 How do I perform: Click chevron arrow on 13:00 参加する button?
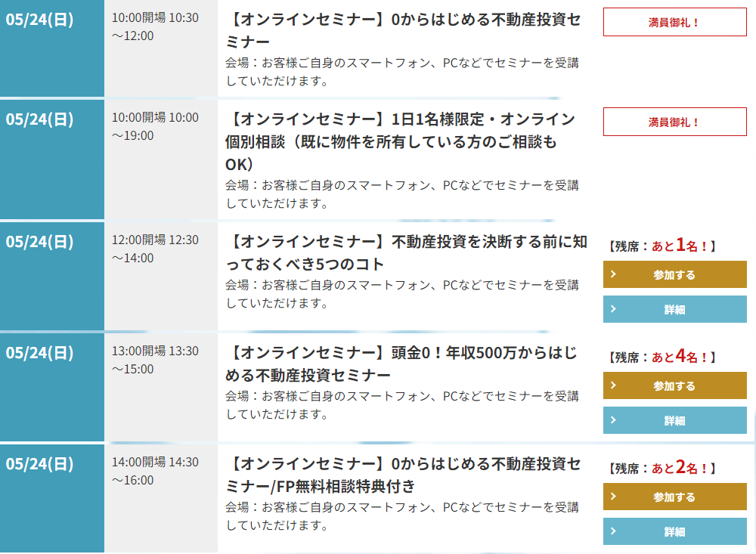(x=613, y=385)
